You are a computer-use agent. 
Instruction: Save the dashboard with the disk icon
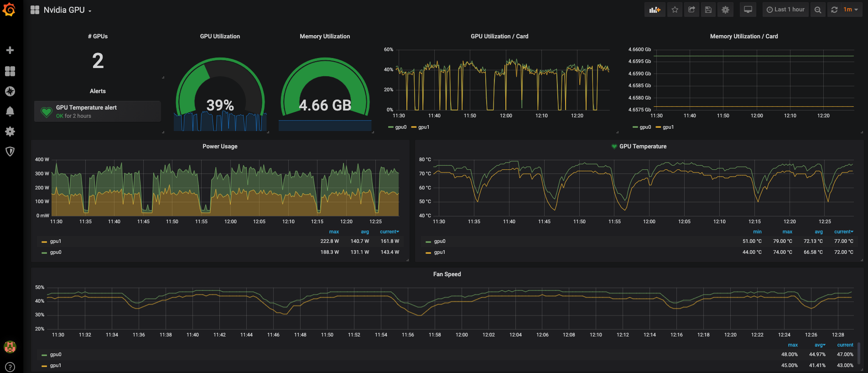pos(708,10)
